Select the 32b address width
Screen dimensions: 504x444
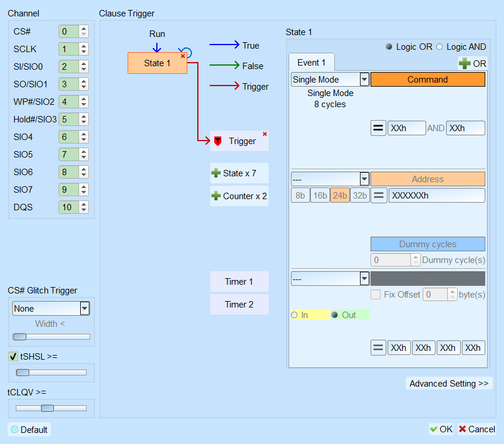point(359,195)
